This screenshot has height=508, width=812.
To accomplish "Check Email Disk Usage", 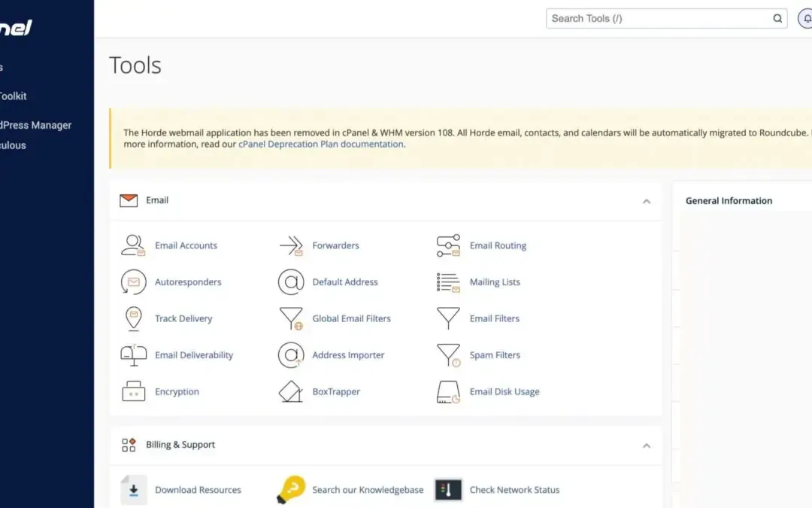I will (504, 391).
